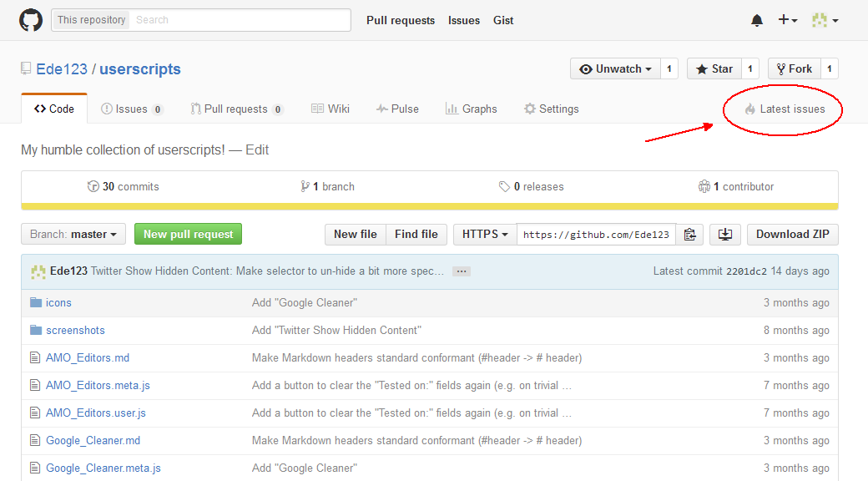
Task: Open the Pulse tab
Action: coord(397,109)
